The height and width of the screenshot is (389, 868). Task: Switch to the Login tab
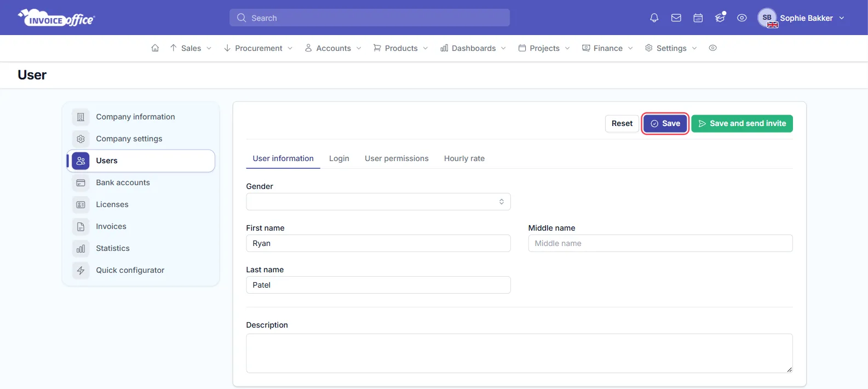point(339,158)
